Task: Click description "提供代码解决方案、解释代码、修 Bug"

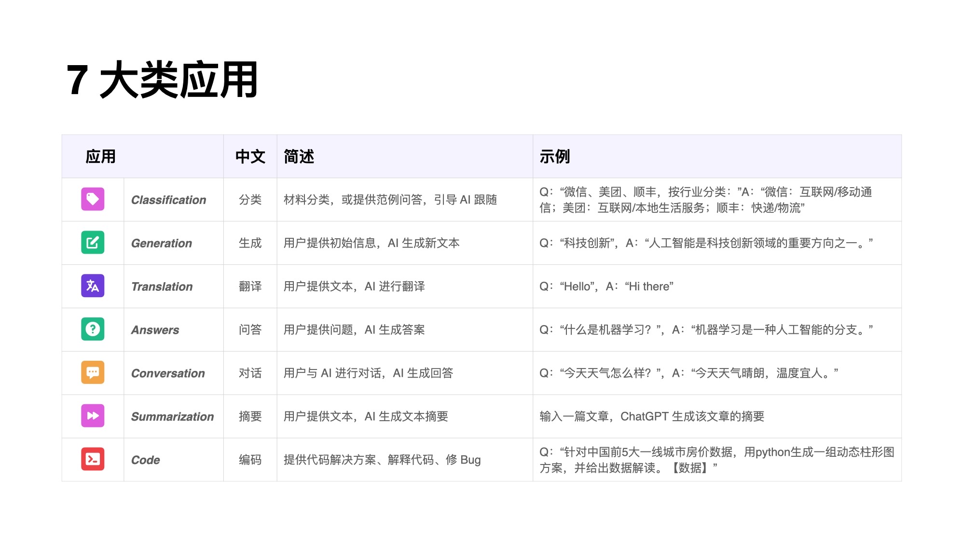Action: [382, 460]
